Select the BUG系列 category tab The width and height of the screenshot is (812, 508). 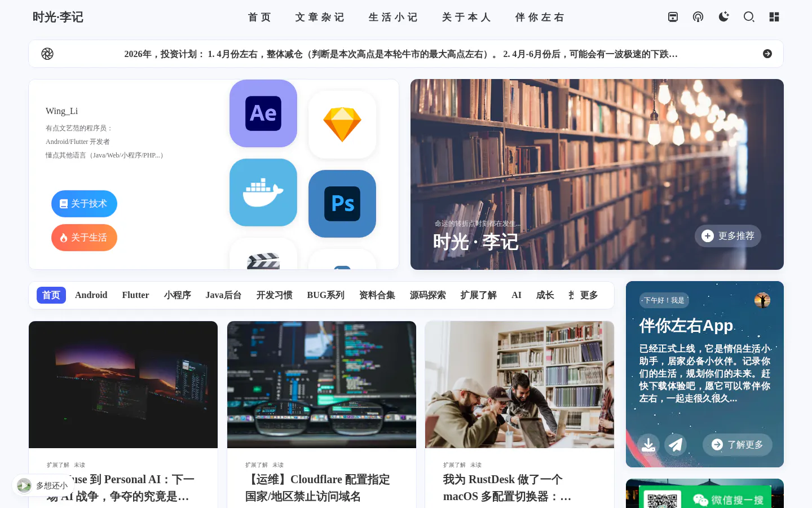click(325, 295)
